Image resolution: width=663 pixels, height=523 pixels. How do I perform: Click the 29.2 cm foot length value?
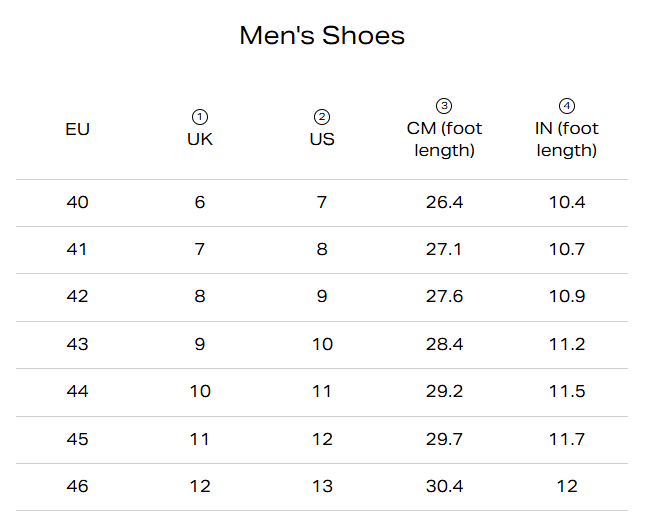[x=444, y=392]
